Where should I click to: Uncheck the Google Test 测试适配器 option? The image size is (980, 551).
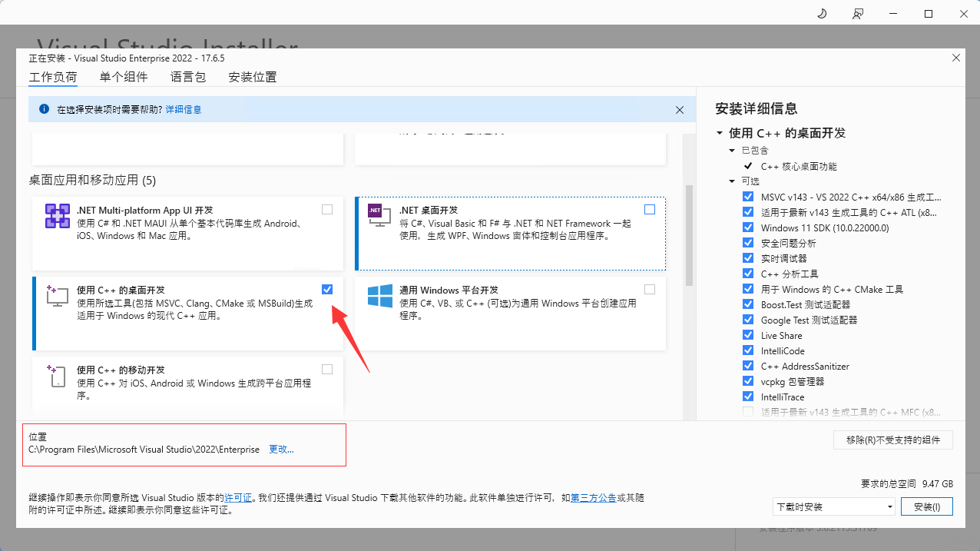[x=748, y=320]
